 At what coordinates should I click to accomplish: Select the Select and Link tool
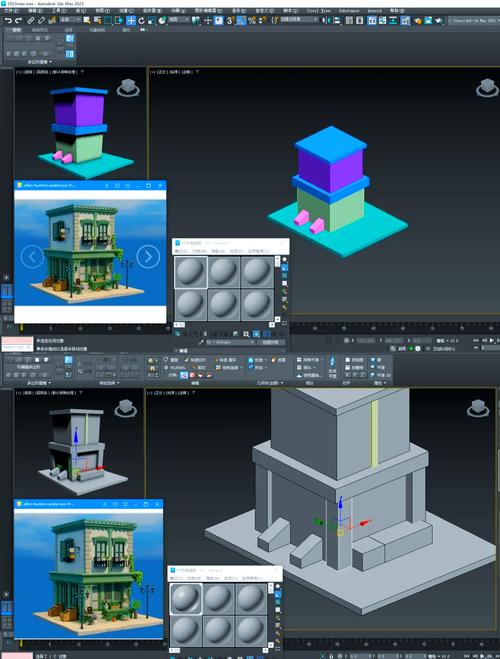pyautogui.click(x=31, y=20)
